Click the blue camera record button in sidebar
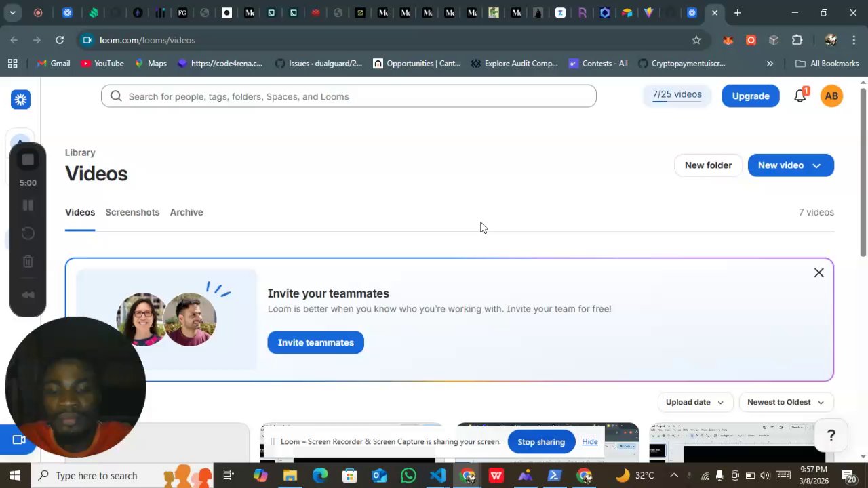 (x=18, y=440)
